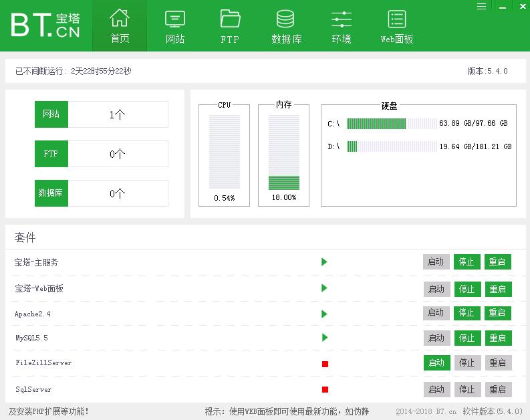Click the 0.54% CPU value
Screen dimensions: 530x420
point(225,198)
